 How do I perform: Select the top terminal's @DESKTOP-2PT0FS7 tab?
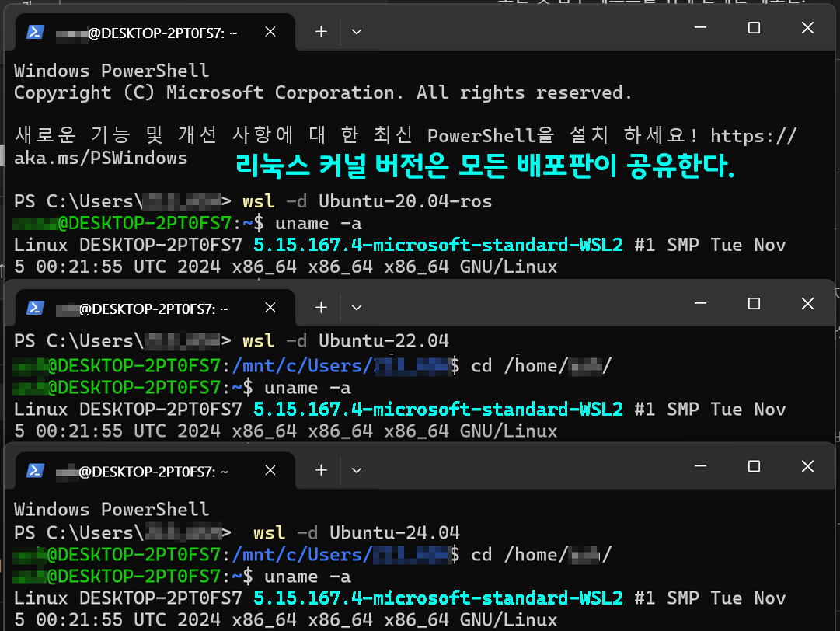coord(155,32)
